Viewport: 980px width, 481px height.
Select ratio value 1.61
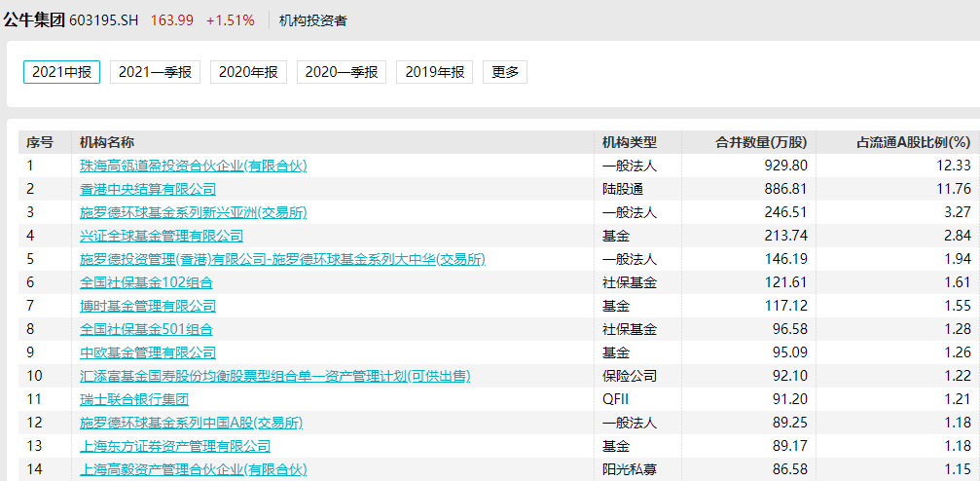click(x=958, y=282)
